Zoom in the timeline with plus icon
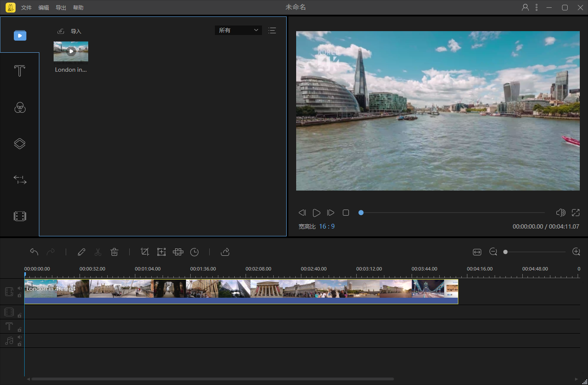588x385 pixels. click(x=576, y=251)
